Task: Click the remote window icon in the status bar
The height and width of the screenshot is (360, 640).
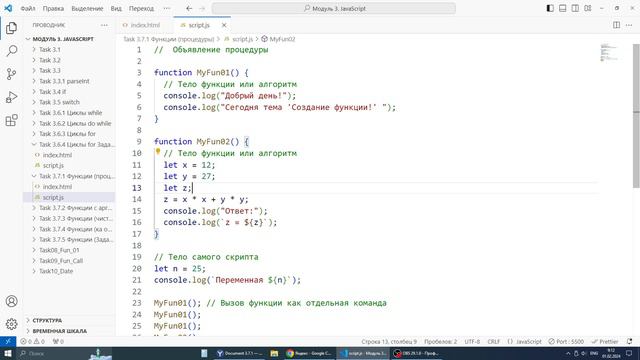Action: click(x=8, y=341)
